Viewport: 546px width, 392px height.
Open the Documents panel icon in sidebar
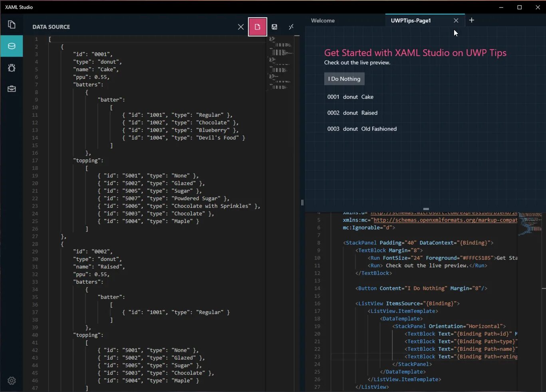(x=12, y=24)
